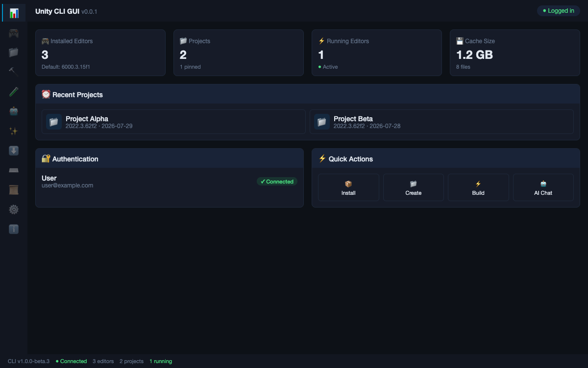
Task: Open the scroll logs sidebar icon
Action: click(14, 189)
